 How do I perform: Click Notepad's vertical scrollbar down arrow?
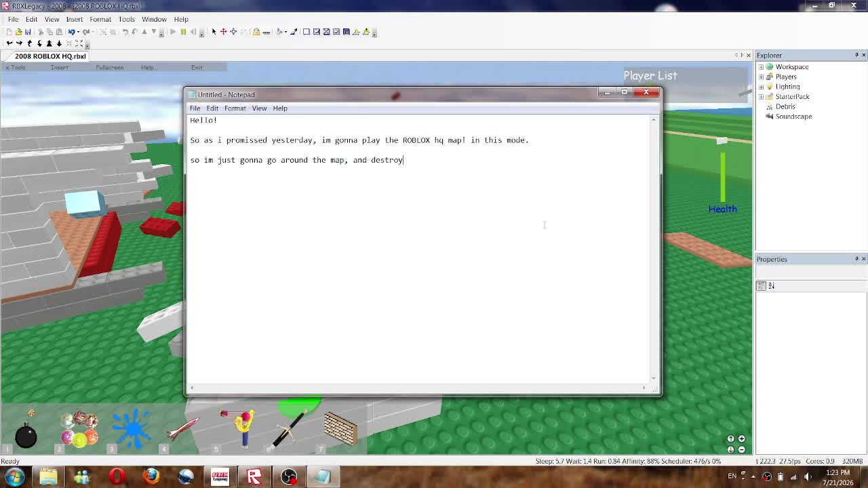tap(654, 378)
